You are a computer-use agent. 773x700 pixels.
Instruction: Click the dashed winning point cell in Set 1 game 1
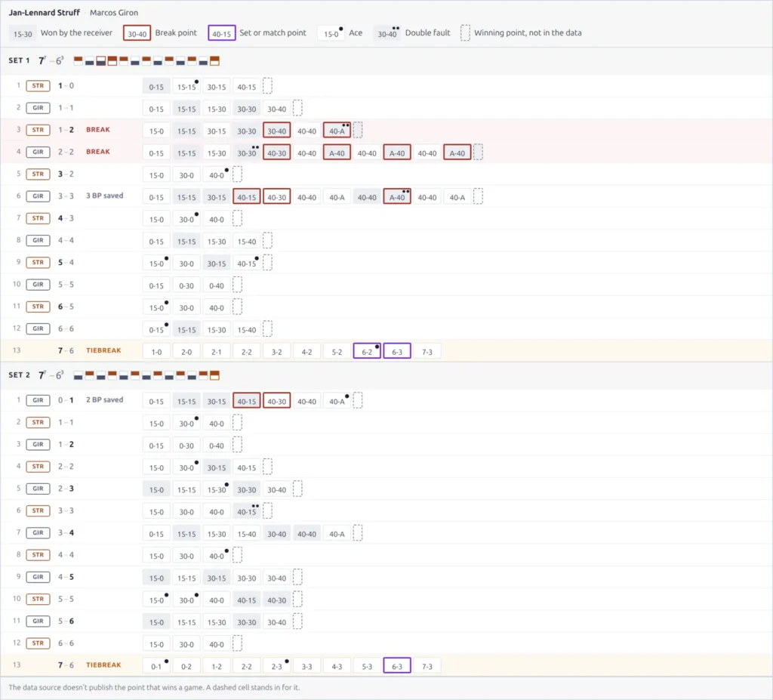coord(267,86)
